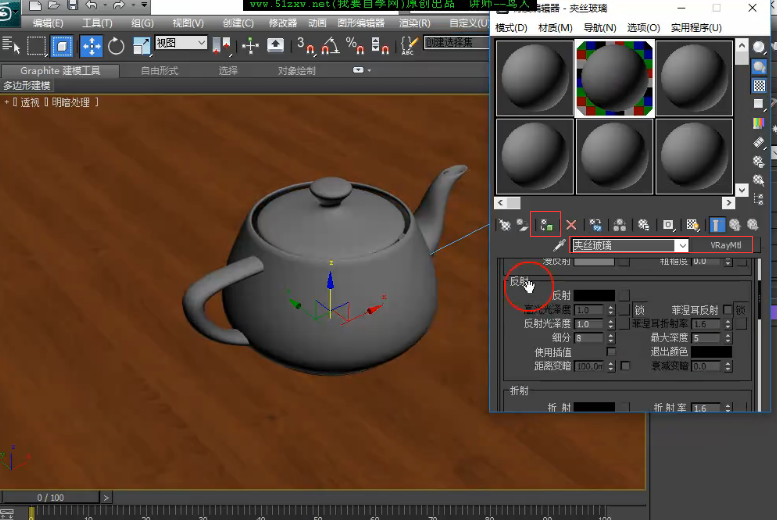Click the red X reset material icon
The image size is (777, 520).
point(571,225)
